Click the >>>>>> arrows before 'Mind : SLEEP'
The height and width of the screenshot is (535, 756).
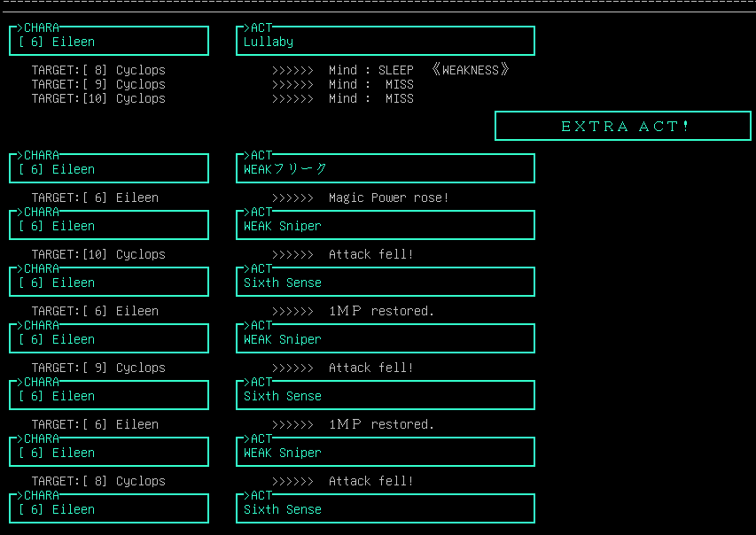[x=292, y=71]
